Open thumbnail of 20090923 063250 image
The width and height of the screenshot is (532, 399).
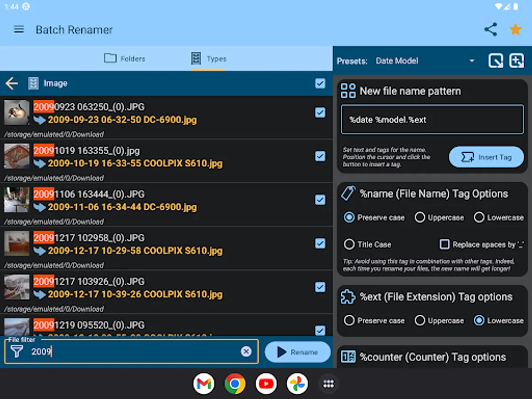[17, 112]
